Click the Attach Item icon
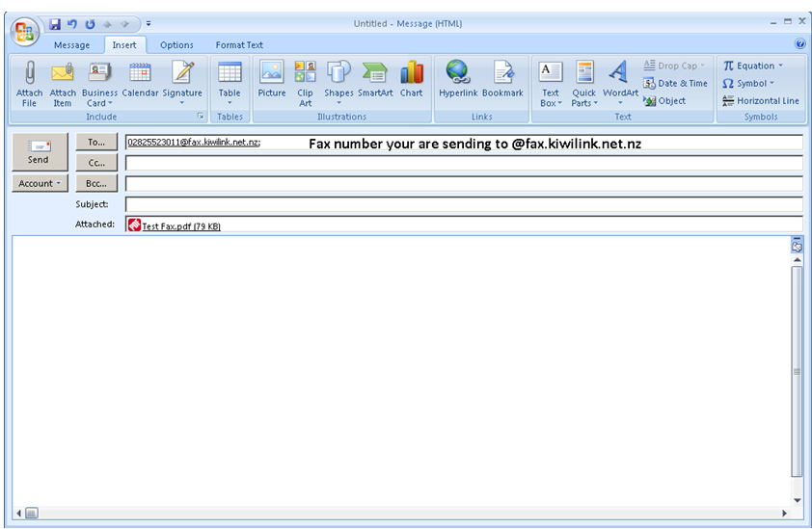The image size is (812, 529). click(x=63, y=73)
